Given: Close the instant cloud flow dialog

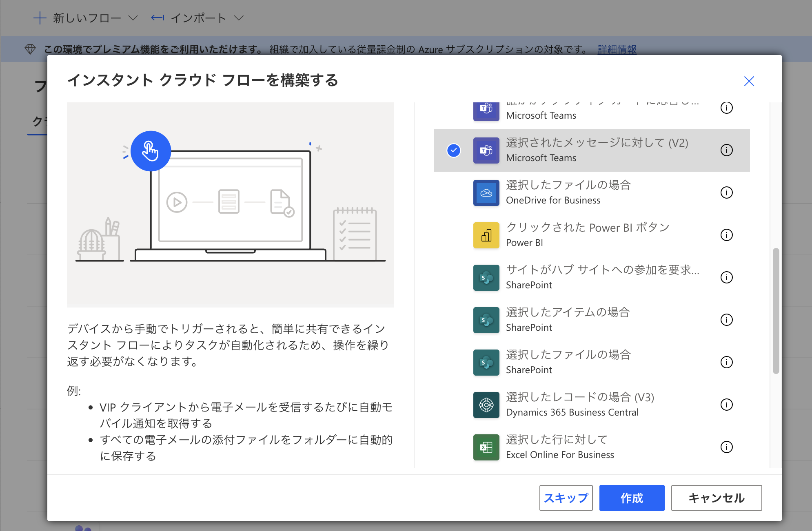Looking at the screenshot, I should 749,81.
